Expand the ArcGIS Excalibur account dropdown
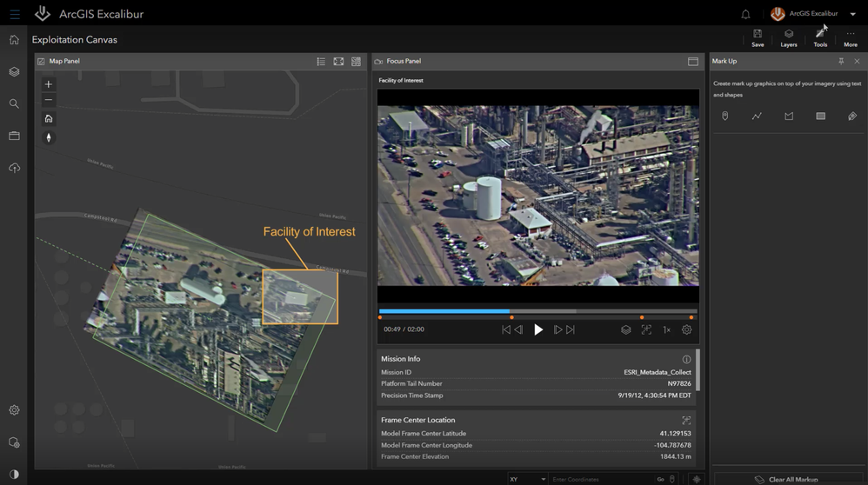The height and width of the screenshot is (485, 868). [x=852, y=14]
